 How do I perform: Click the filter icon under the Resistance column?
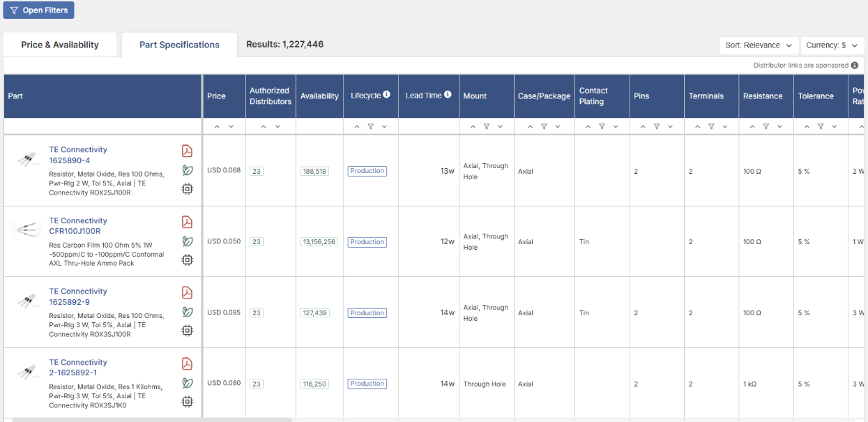click(765, 126)
